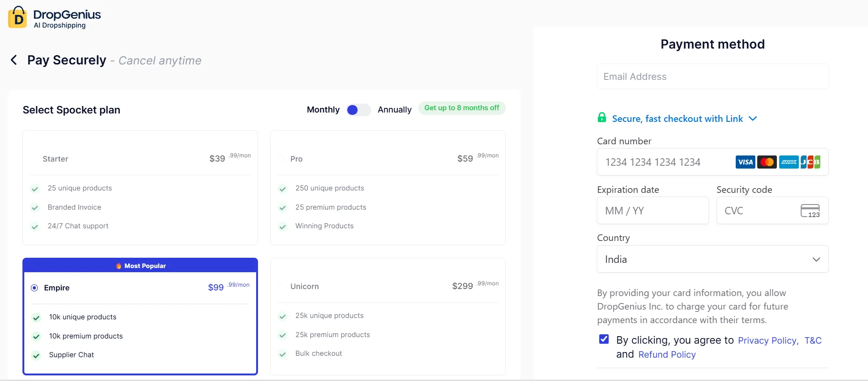Focus the Email Address field
868x381 pixels.
[712, 77]
